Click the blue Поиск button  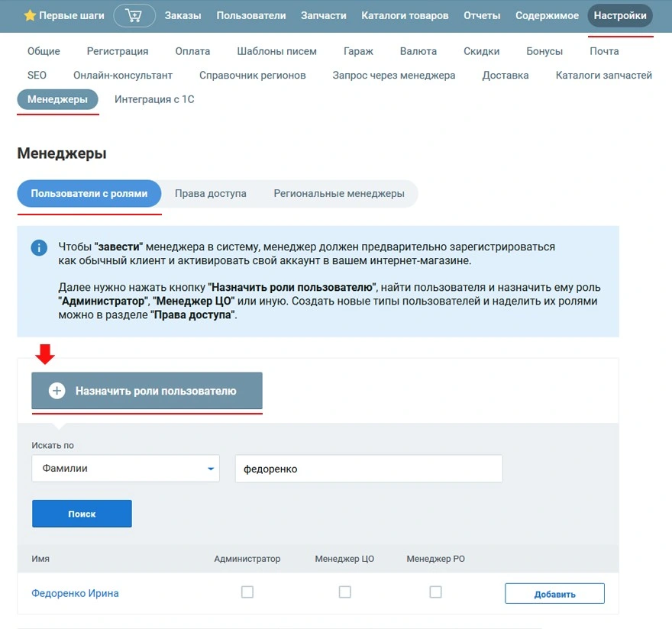[x=82, y=514]
